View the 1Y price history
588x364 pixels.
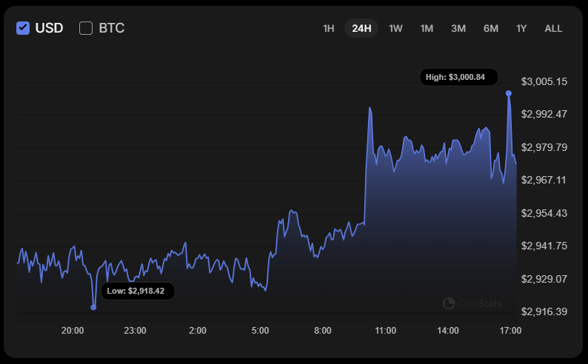click(521, 28)
